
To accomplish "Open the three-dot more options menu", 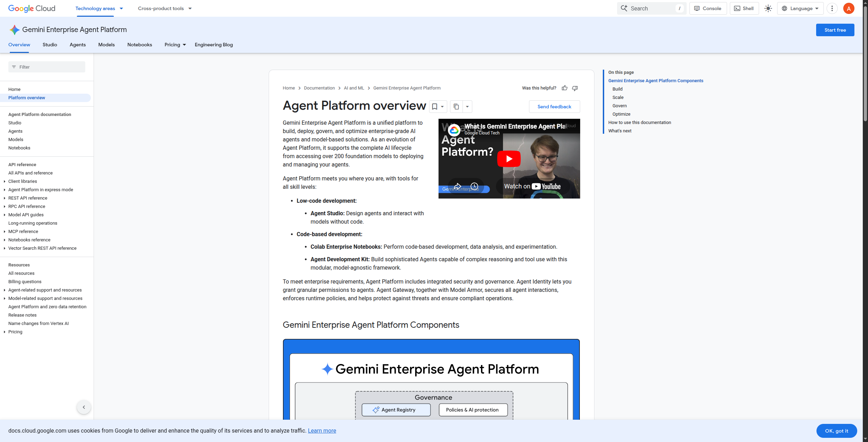I will (832, 8).
